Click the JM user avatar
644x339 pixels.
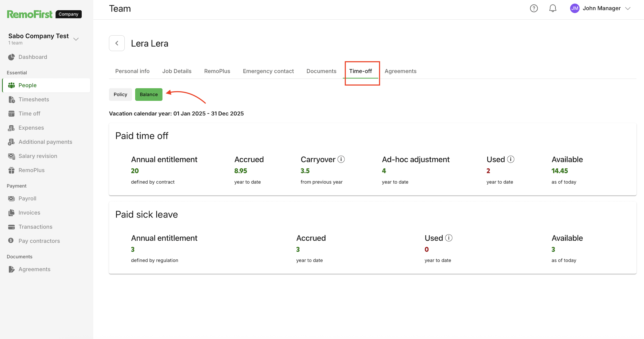pyautogui.click(x=574, y=8)
